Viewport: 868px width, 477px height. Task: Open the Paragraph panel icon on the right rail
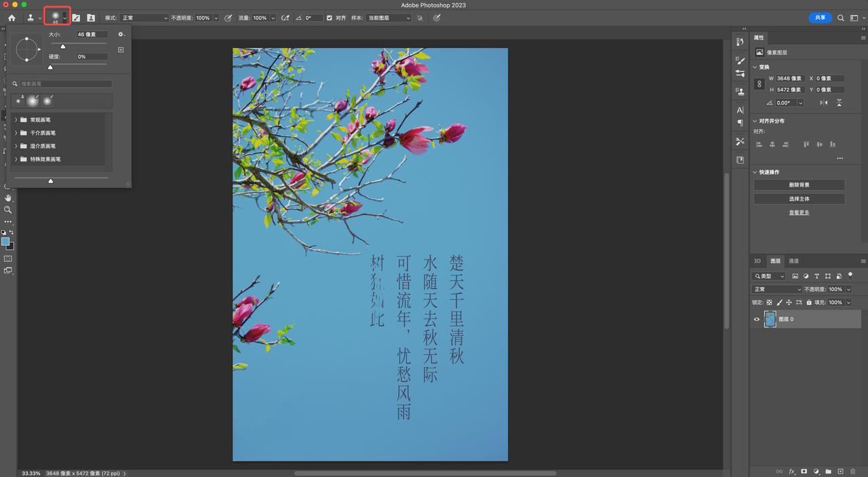(x=740, y=123)
